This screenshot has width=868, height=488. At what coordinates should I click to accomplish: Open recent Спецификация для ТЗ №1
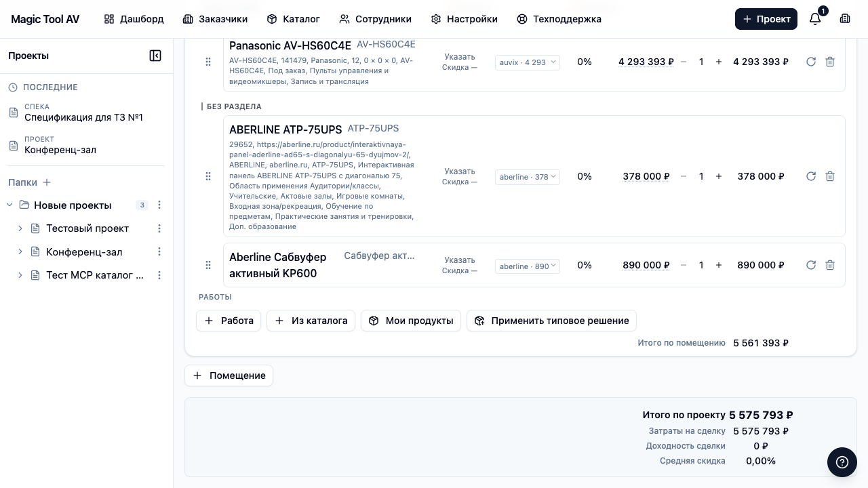pyautogui.click(x=86, y=113)
